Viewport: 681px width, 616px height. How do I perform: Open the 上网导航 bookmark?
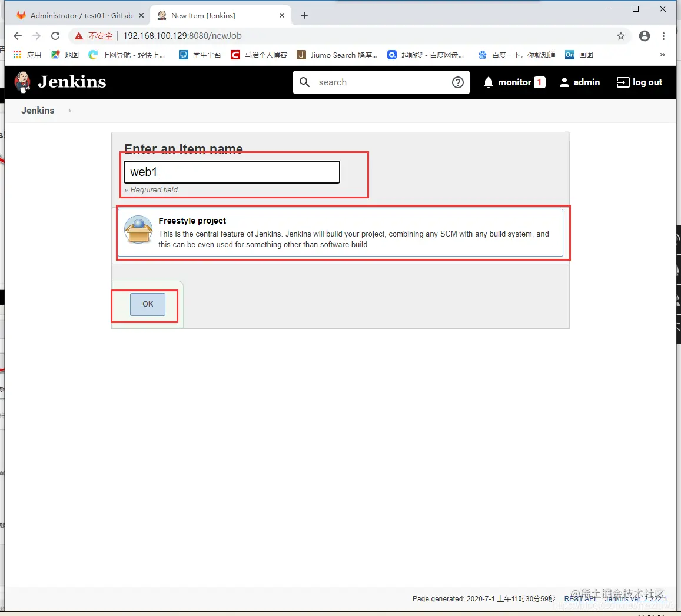pos(127,55)
